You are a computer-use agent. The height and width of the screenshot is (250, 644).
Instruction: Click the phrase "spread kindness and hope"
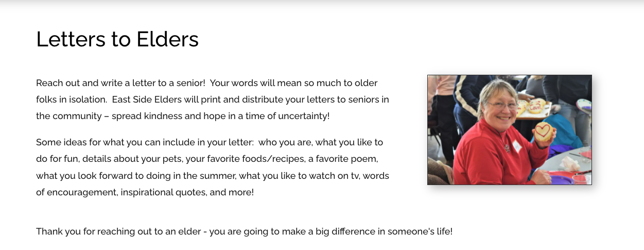coord(162,116)
